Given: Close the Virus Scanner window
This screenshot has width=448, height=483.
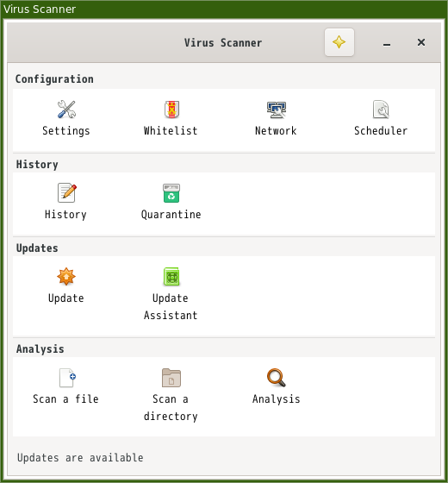Looking at the screenshot, I should 421,42.
